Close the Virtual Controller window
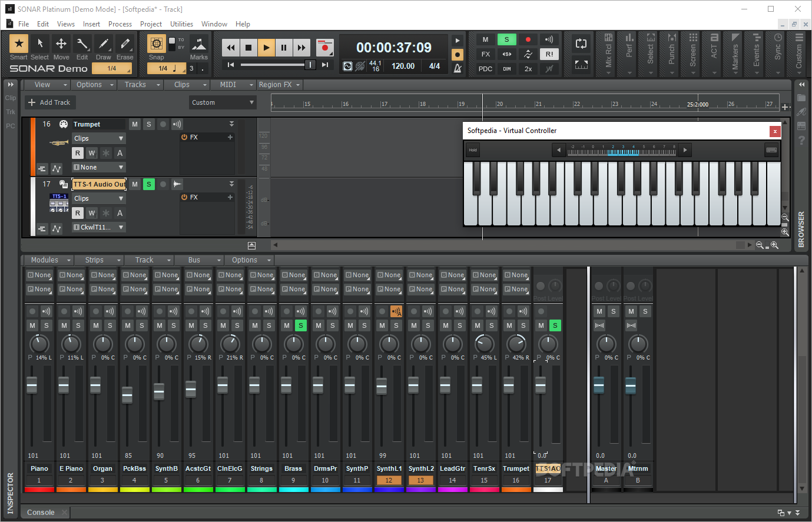The width and height of the screenshot is (812, 522). pyautogui.click(x=775, y=131)
